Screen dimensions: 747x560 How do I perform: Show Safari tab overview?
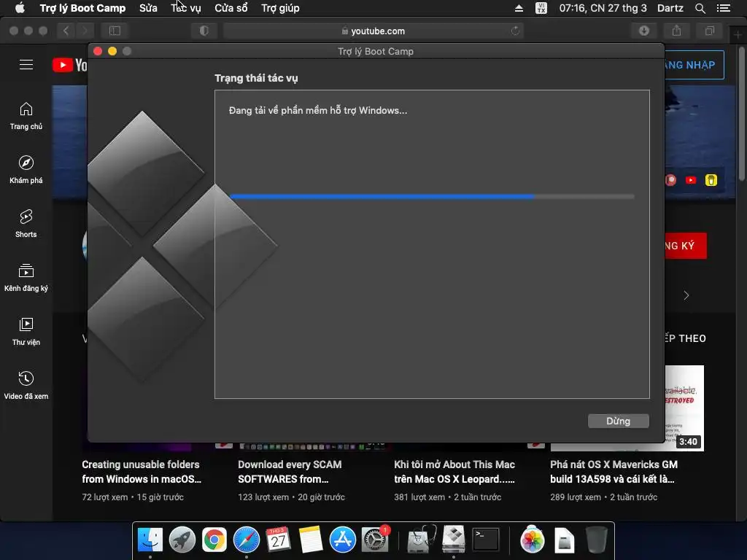click(x=709, y=31)
